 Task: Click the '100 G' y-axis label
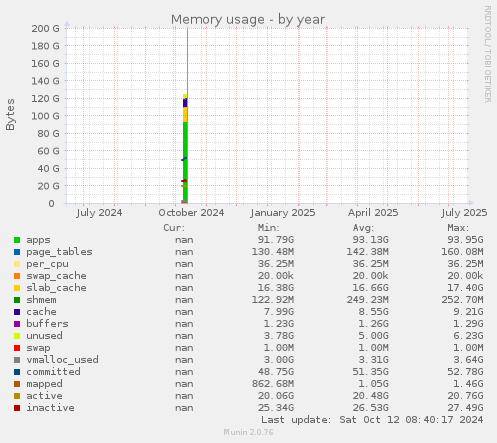point(45,116)
